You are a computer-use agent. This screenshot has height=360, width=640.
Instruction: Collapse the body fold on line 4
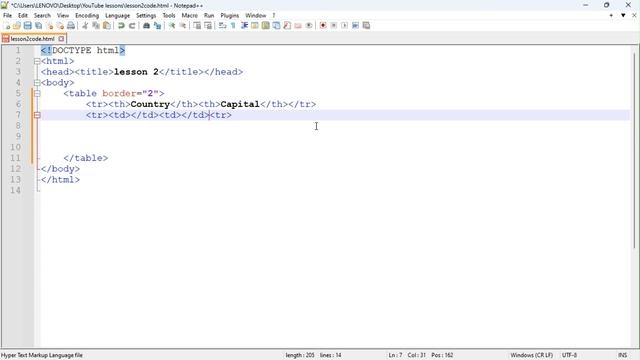click(x=37, y=83)
